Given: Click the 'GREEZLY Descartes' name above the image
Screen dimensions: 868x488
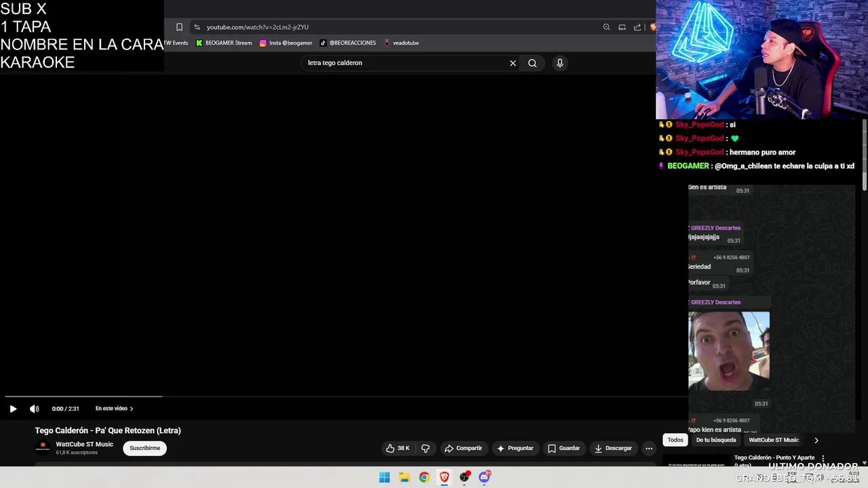Looking at the screenshot, I should pyautogui.click(x=715, y=302).
